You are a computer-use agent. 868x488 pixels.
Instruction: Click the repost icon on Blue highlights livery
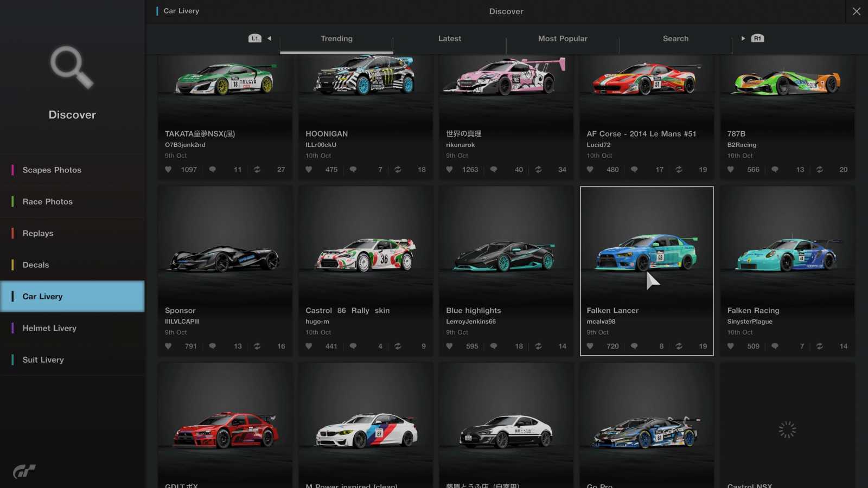[538, 346]
